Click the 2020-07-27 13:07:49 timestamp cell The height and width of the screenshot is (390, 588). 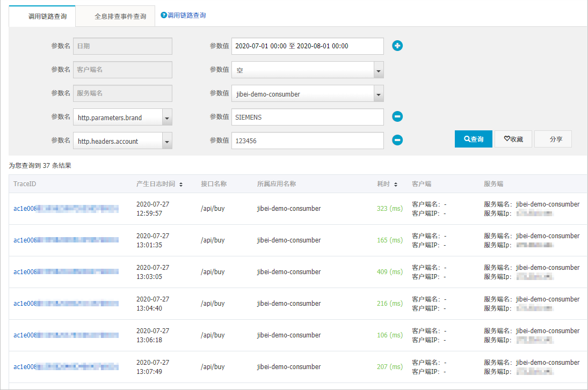(153, 367)
